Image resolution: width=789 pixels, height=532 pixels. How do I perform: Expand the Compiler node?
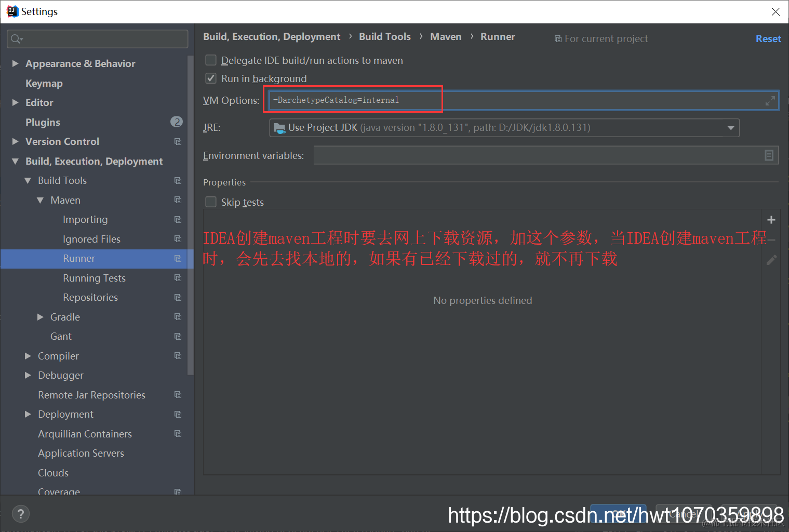click(28, 356)
